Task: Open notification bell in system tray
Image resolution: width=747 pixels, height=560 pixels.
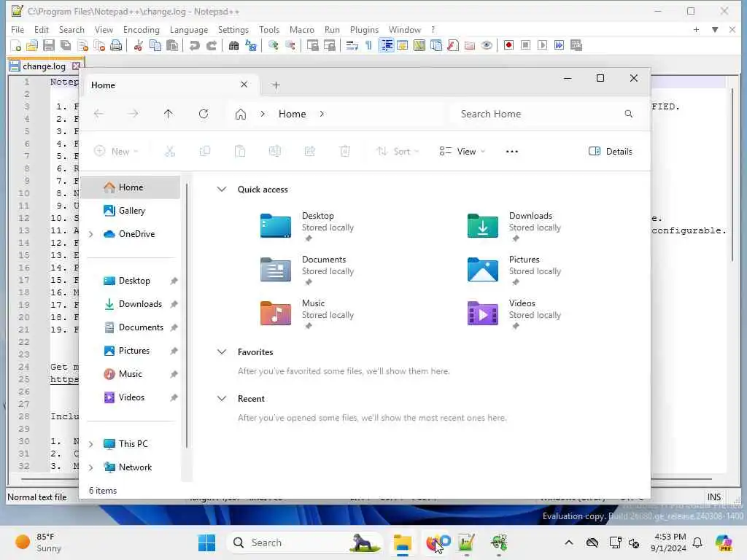Action: pyautogui.click(x=697, y=542)
